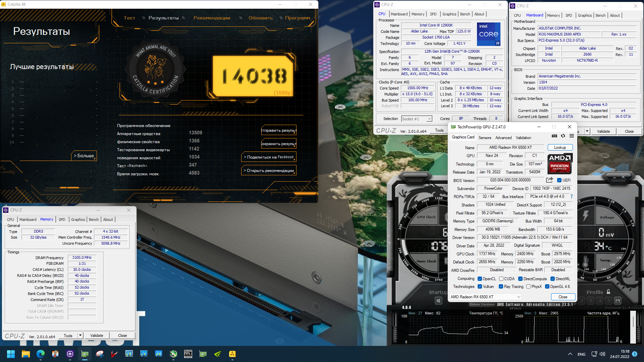Click the Intel Core i9 logo in CPU-Z
The width and height of the screenshot is (644, 362).
489,34
